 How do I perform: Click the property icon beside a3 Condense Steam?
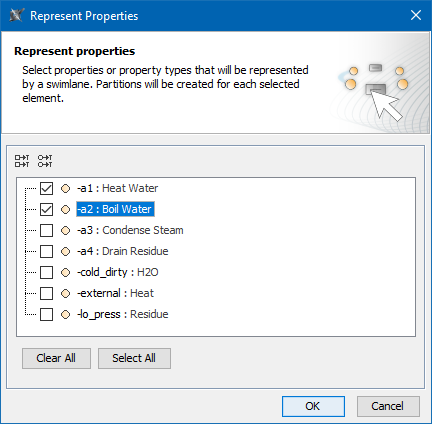[x=66, y=231]
